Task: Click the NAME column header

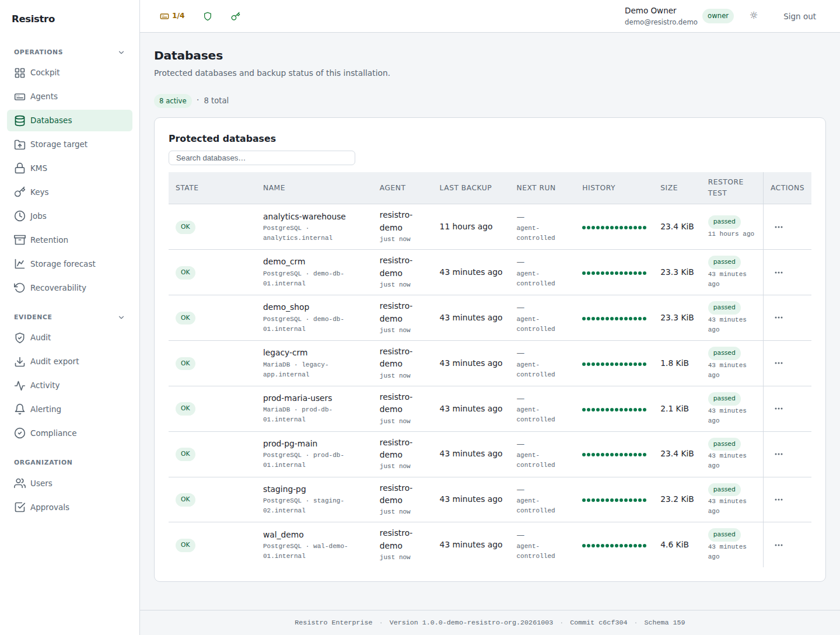Action: pyautogui.click(x=274, y=188)
